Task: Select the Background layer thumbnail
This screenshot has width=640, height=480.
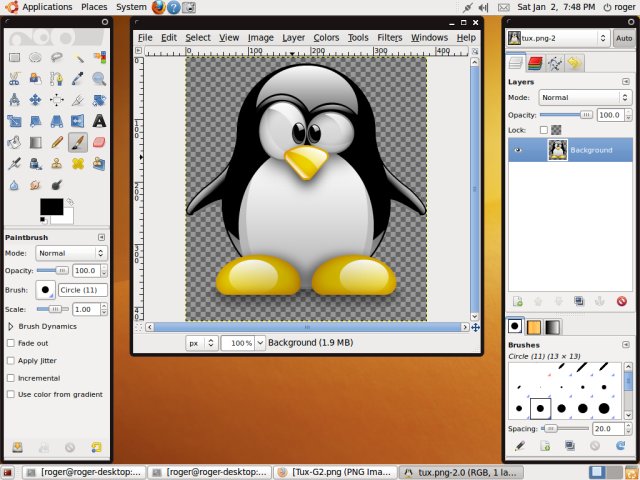Action: (557, 150)
